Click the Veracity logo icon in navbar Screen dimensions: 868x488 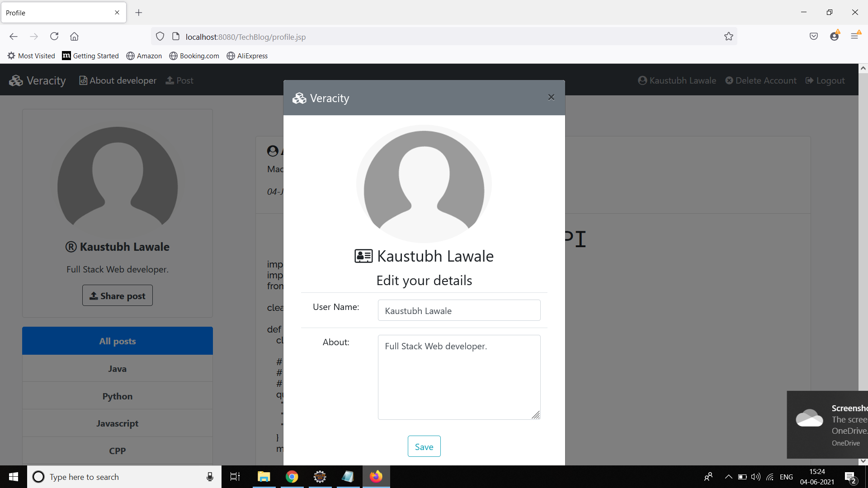[16, 80]
